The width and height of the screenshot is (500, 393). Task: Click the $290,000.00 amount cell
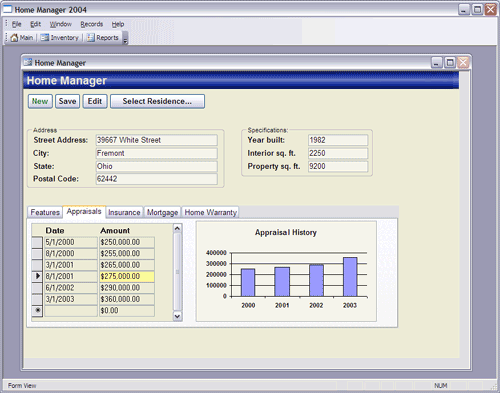(x=127, y=288)
